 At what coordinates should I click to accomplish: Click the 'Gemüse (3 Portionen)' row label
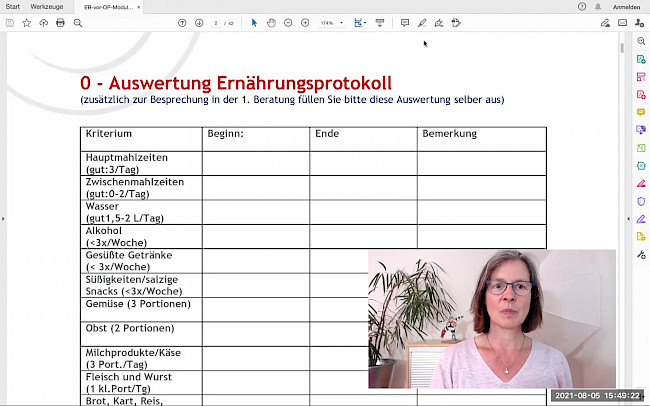(138, 304)
